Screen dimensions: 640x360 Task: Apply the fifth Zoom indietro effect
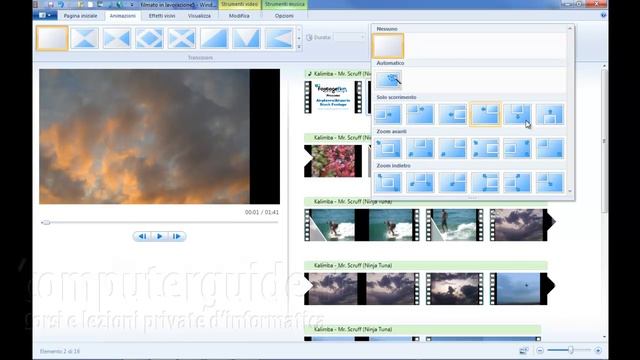(x=518, y=182)
